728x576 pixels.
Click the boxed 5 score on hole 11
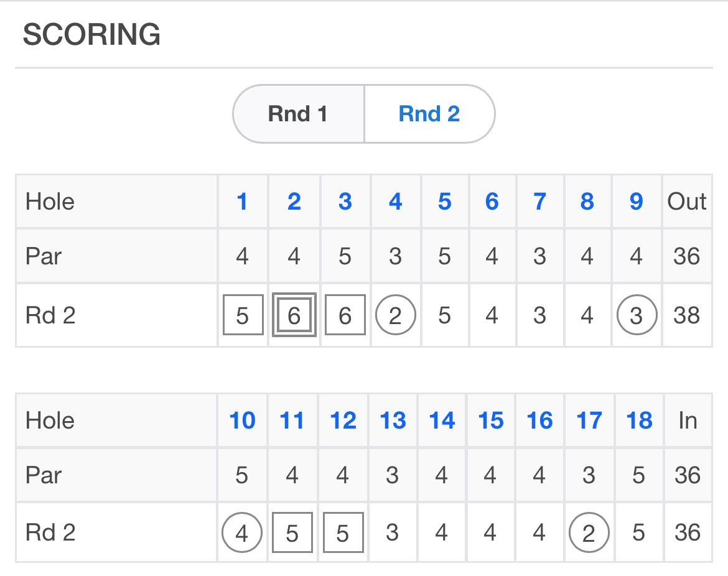coord(292,532)
